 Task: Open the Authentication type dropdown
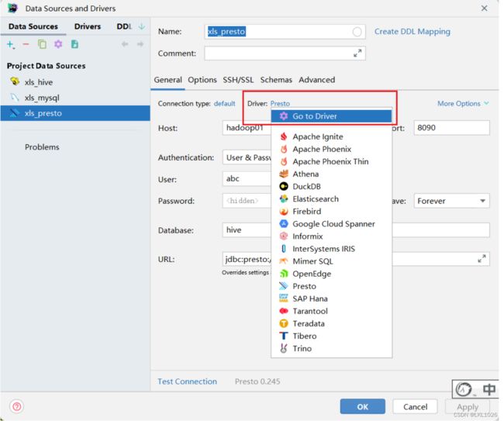pyautogui.click(x=247, y=157)
